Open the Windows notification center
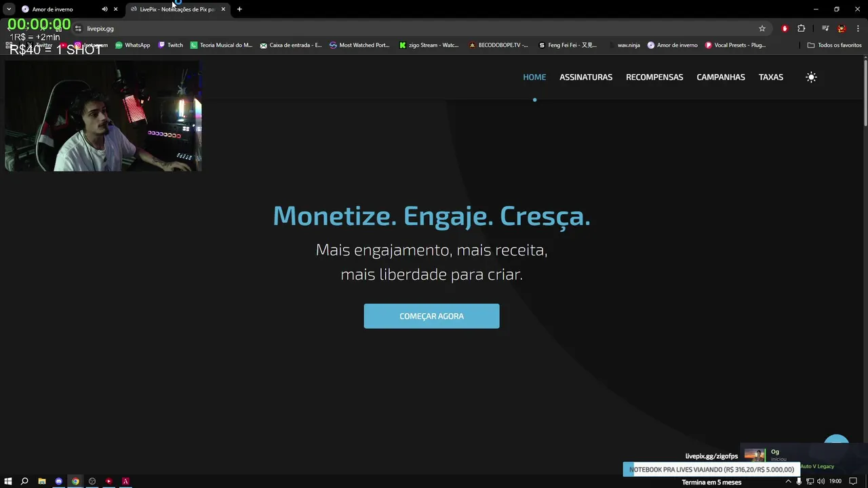868x488 pixels. 854,481
